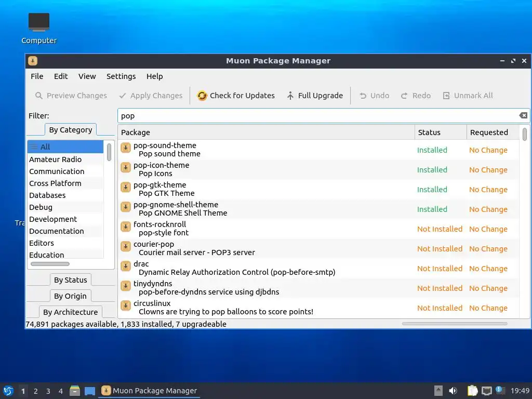532x399 pixels.
Task: Click Muon Package Manager taskbar button
Action: click(x=149, y=391)
